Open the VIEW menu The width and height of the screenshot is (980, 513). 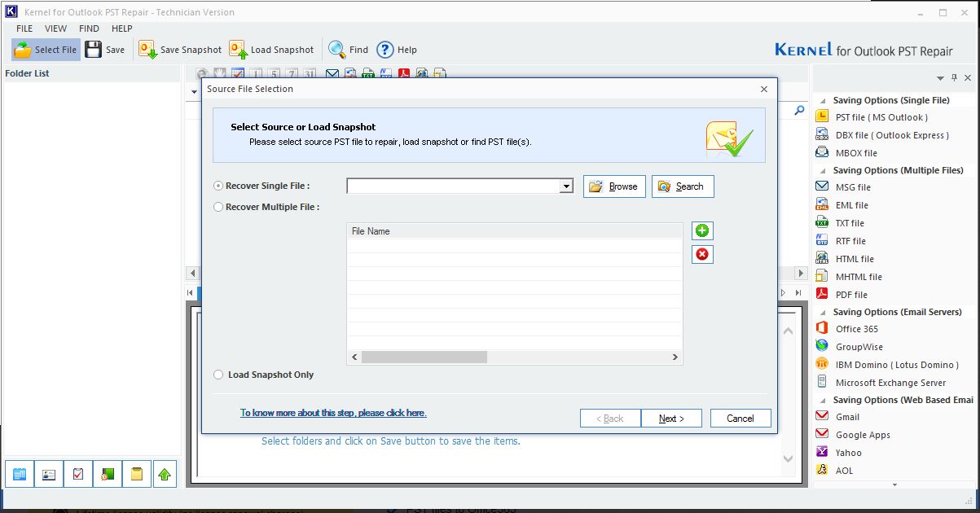56,28
